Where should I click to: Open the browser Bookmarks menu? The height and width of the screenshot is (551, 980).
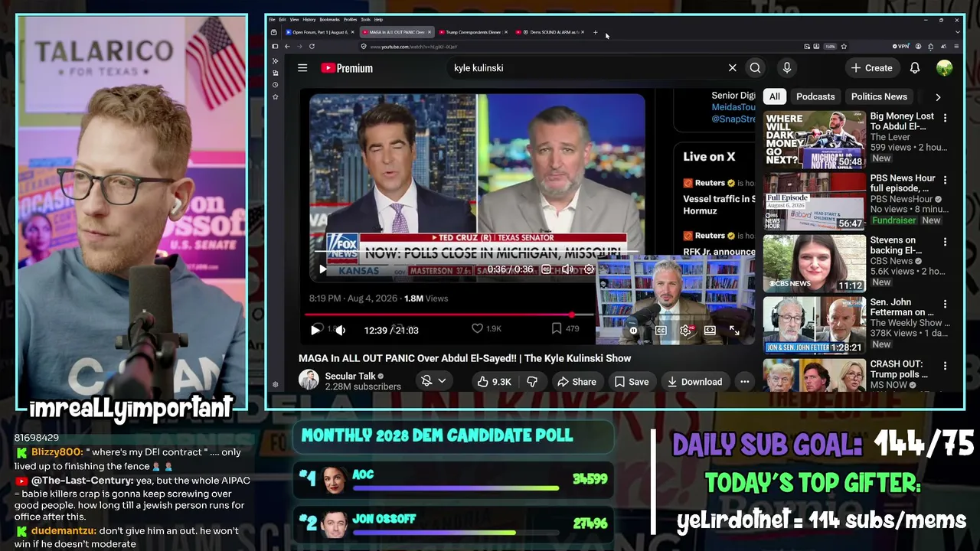click(x=329, y=19)
